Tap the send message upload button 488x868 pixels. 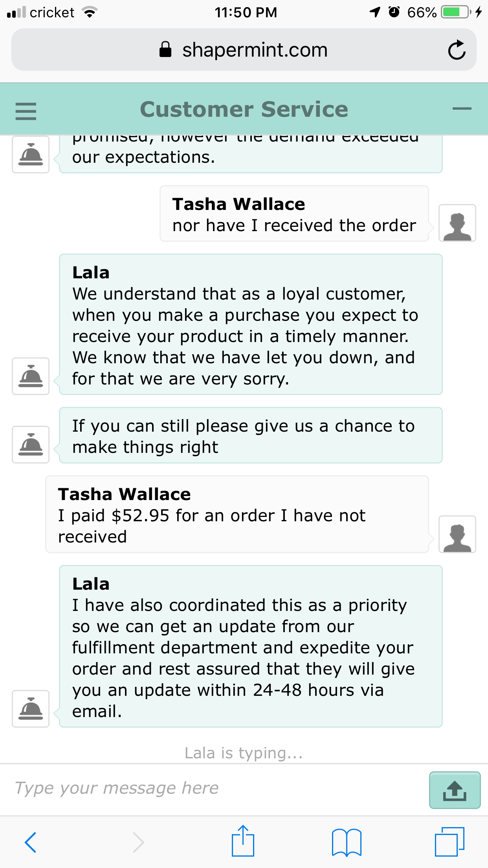tap(455, 790)
